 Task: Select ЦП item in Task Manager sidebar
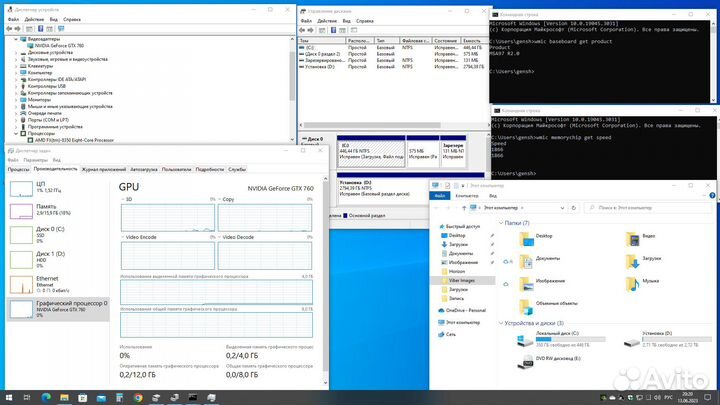[58, 187]
